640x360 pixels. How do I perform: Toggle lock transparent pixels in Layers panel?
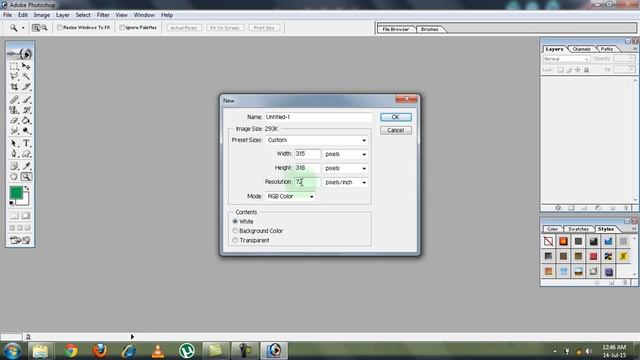coord(560,70)
